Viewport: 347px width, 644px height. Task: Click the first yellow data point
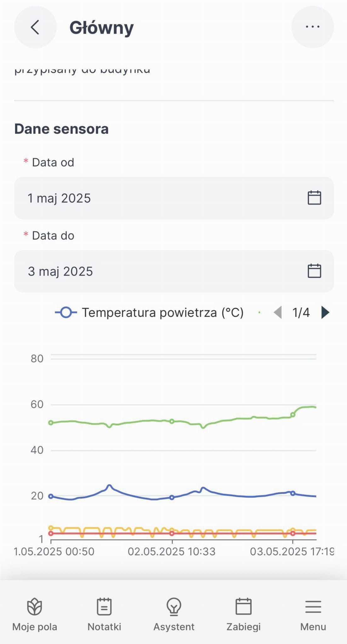(51, 528)
